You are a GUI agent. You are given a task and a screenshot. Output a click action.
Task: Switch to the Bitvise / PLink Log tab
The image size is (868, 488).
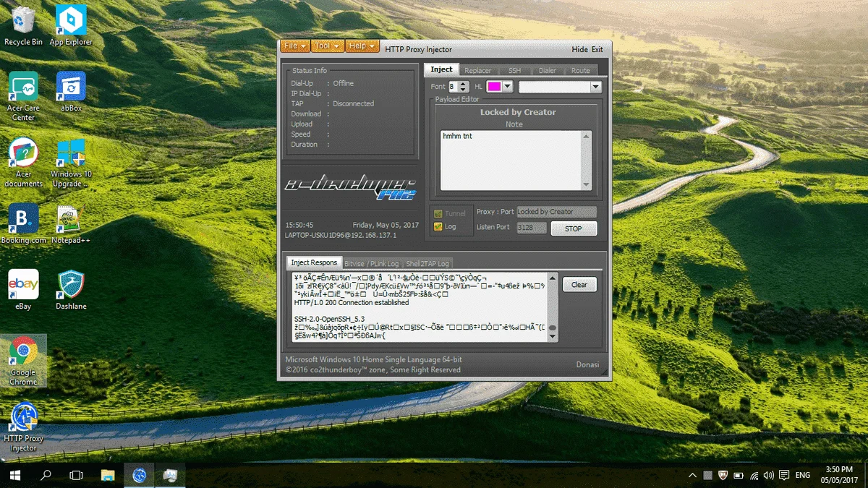(x=371, y=264)
